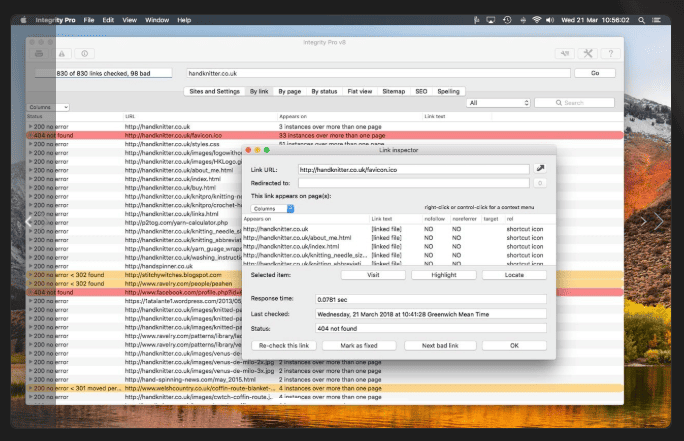
Task: Expand the first http://handknitter.co.uk row
Action: coord(31,127)
